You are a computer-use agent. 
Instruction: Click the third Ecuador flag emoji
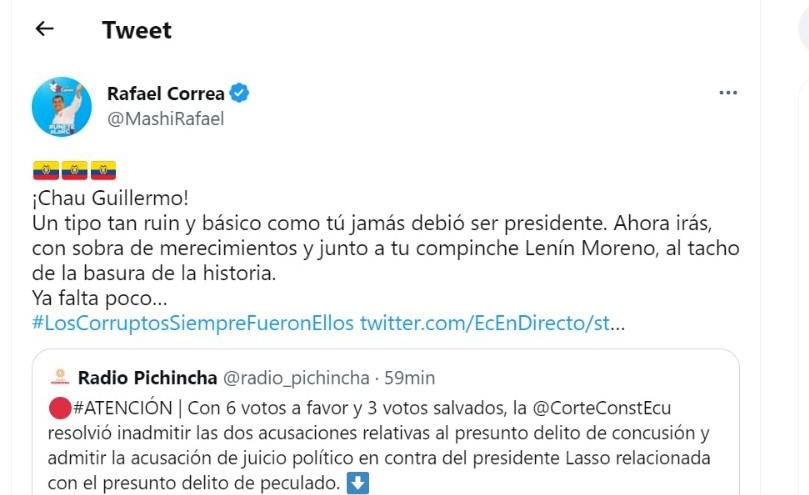pos(103,170)
